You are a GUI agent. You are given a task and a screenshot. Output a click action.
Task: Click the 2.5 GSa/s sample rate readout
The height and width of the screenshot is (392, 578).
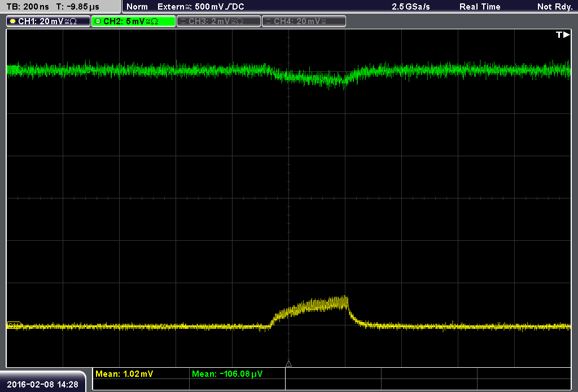point(411,7)
